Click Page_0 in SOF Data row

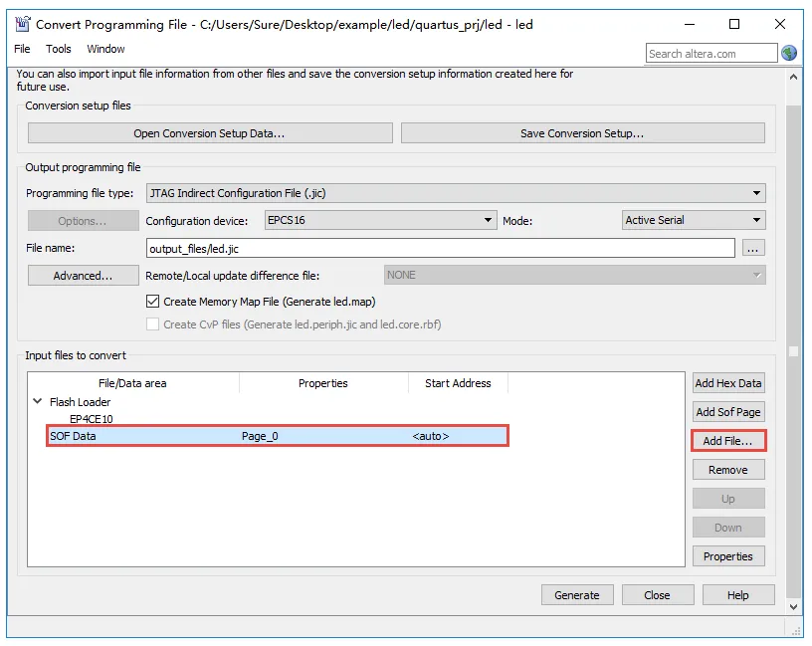pyautogui.click(x=260, y=436)
